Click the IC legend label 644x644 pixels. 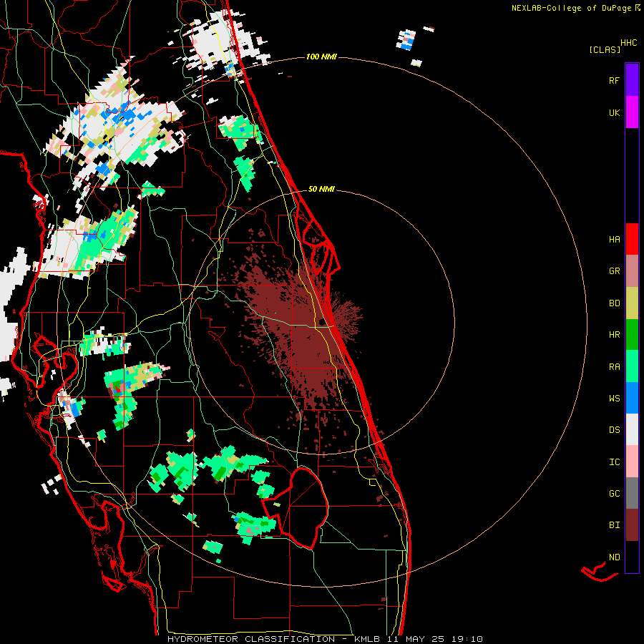tap(614, 462)
